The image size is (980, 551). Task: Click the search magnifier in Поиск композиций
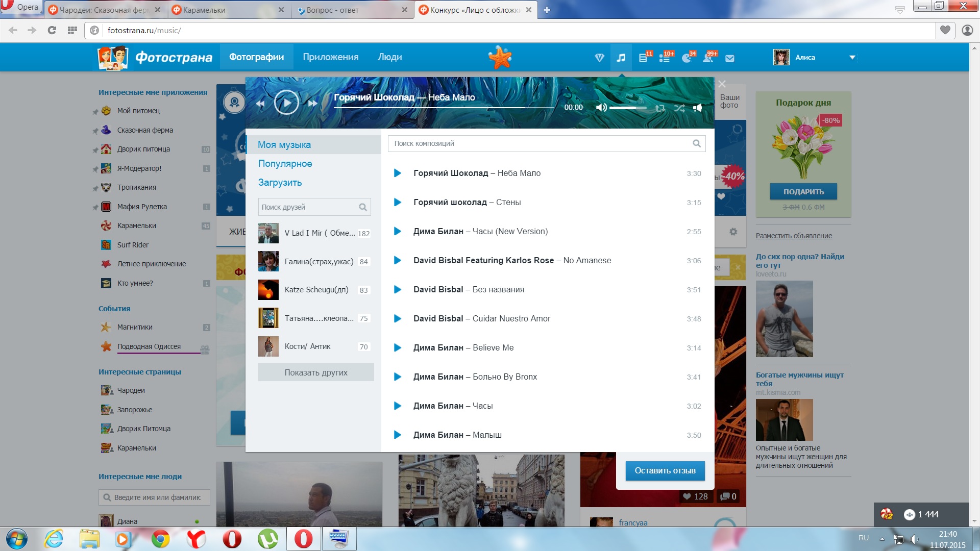click(697, 143)
